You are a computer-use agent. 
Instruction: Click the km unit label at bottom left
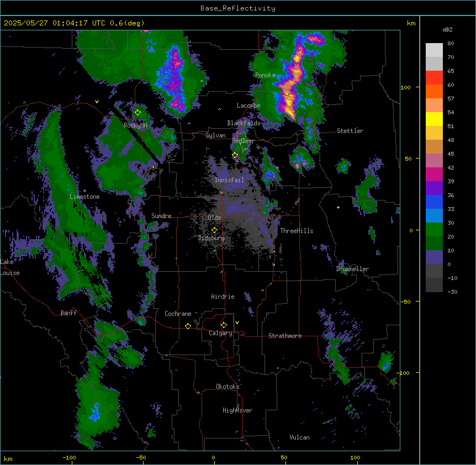[x=8, y=458]
